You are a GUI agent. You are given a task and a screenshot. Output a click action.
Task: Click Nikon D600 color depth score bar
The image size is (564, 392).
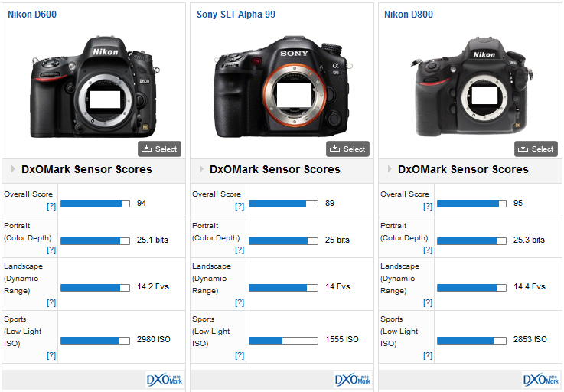pyautogui.click(x=96, y=241)
